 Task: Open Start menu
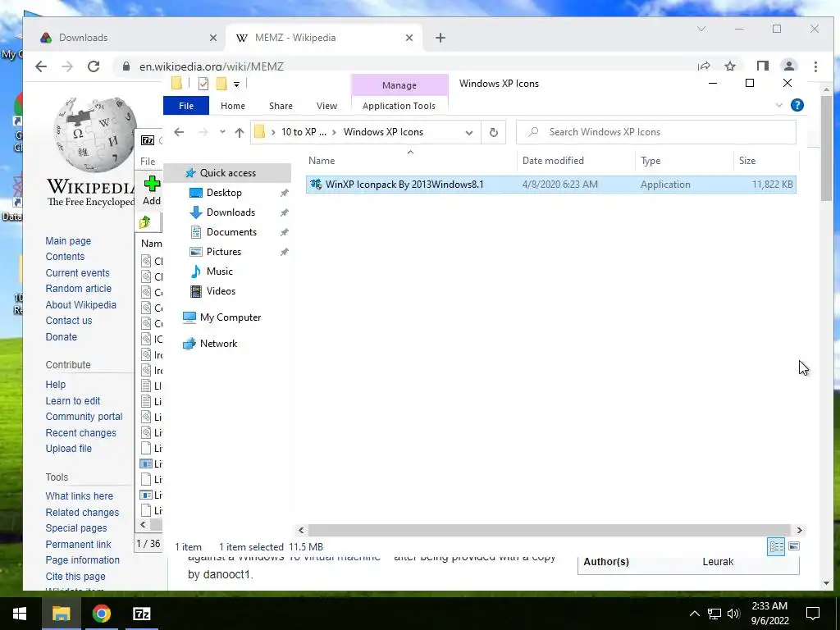coord(20,614)
